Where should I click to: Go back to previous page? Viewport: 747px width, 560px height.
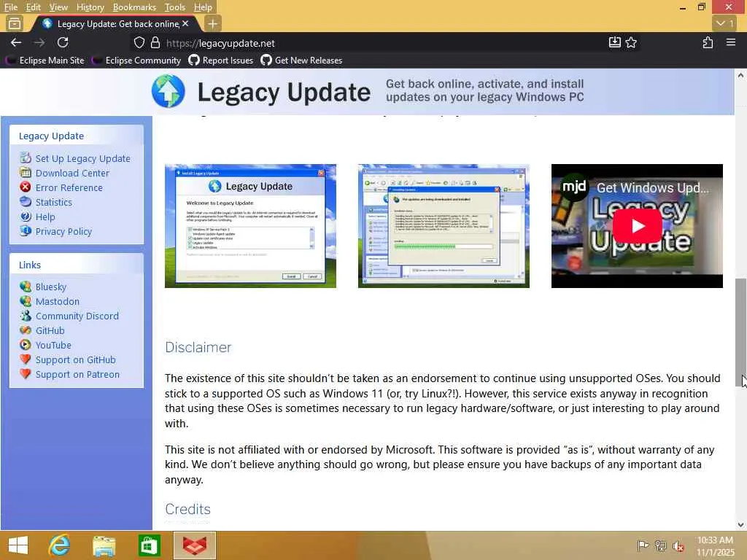click(16, 43)
